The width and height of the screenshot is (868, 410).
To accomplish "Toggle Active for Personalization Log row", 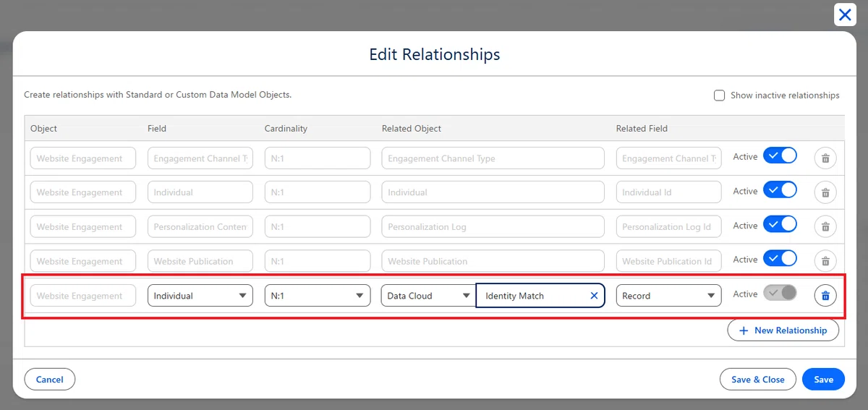I will tap(780, 224).
